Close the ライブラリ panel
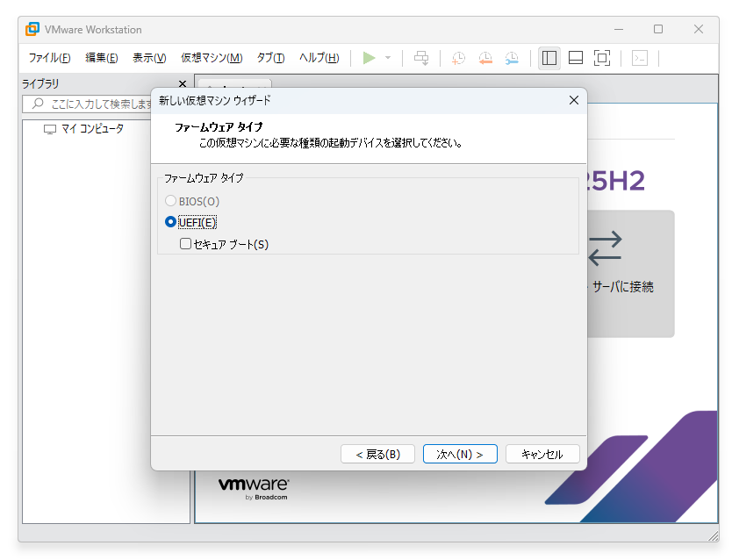The width and height of the screenshot is (732, 560). tap(183, 83)
